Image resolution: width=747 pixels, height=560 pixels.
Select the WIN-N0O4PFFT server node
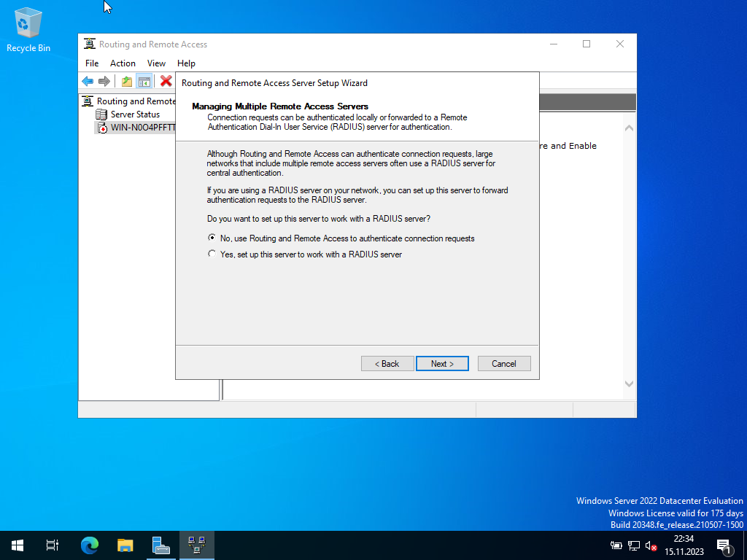pyautogui.click(x=142, y=128)
